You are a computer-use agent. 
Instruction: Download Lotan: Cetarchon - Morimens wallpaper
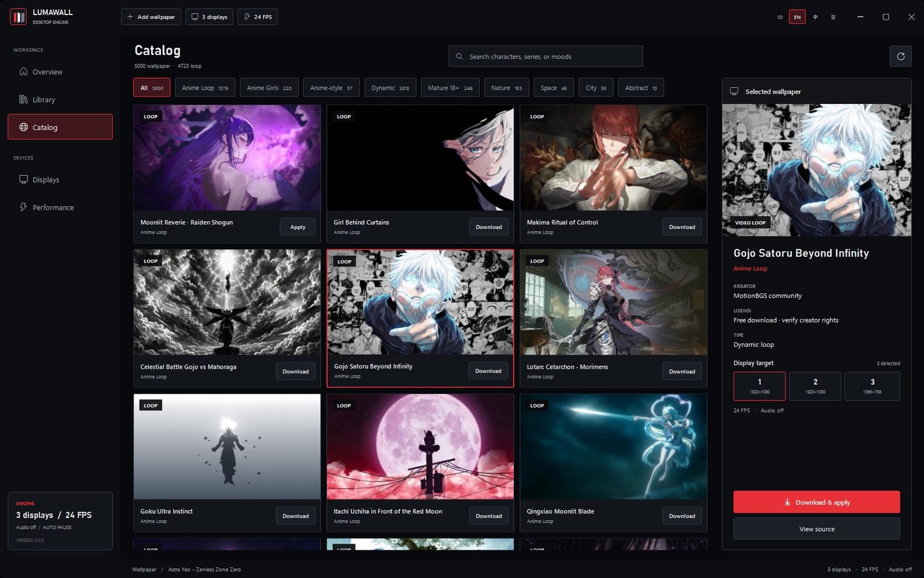click(x=682, y=372)
